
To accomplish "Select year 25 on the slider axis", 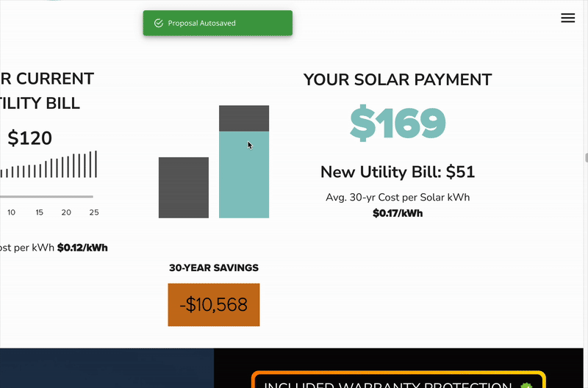I will 93,212.
